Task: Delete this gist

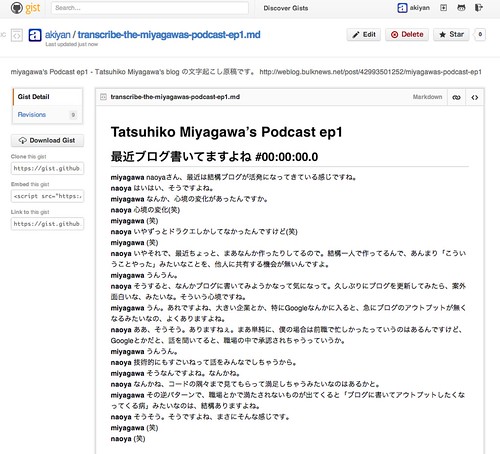Action: [407, 34]
